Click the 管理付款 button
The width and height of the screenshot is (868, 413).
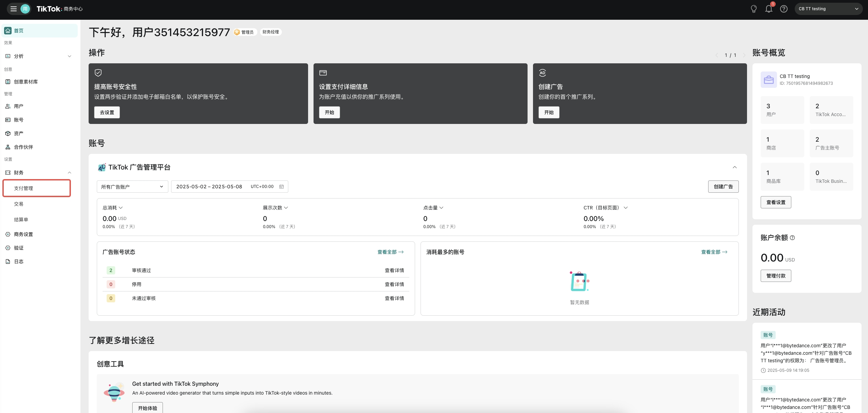776,276
